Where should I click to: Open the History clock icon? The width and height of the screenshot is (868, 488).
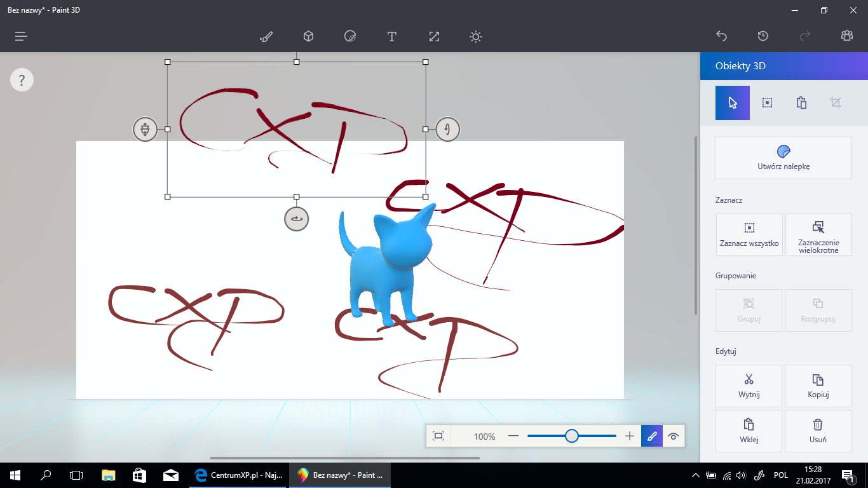[763, 36]
